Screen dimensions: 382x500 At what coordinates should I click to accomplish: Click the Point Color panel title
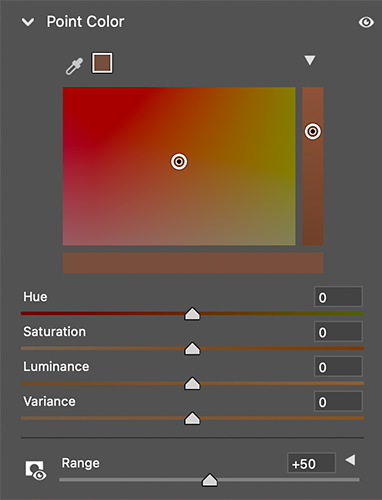pos(85,22)
